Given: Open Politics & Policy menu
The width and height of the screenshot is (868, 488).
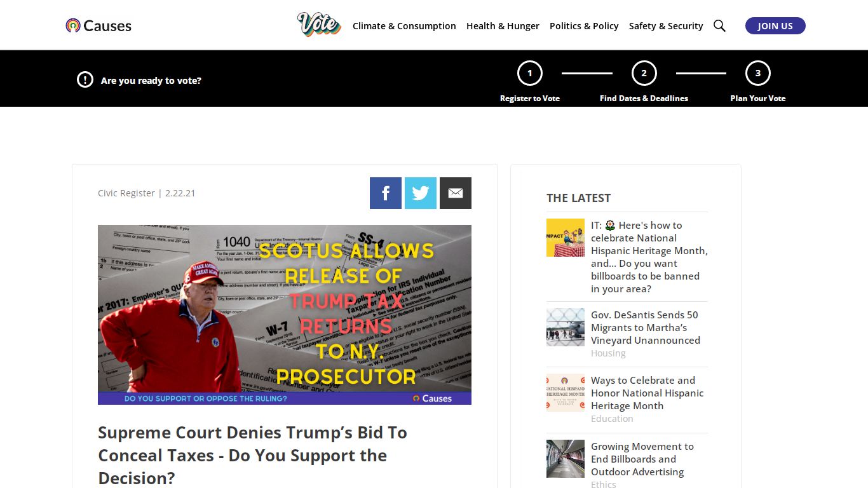Looking at the screenshot, I should point(584,26).
